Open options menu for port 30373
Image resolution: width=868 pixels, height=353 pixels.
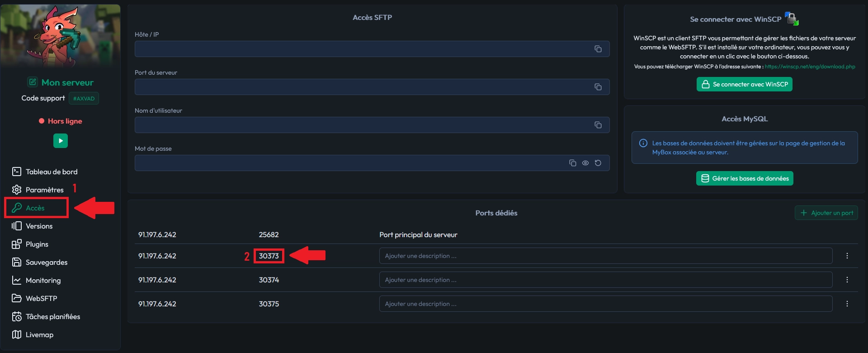click(847, 256)
